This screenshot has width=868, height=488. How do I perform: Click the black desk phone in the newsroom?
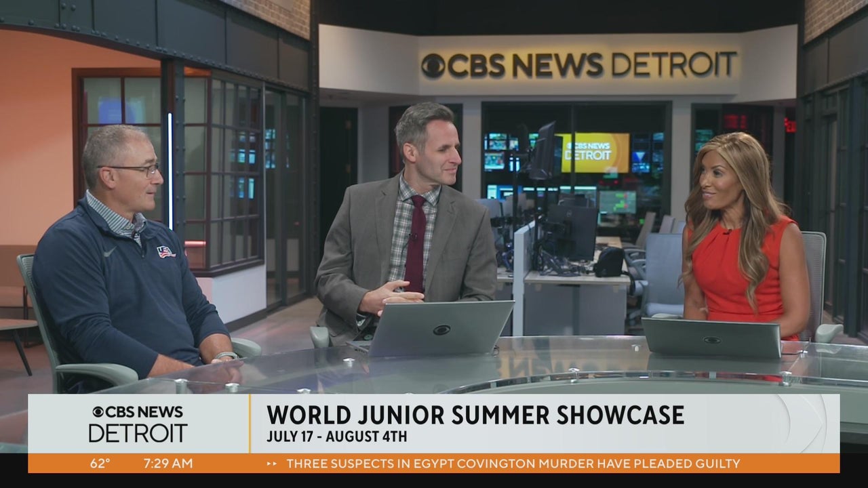tap(609, 261)
